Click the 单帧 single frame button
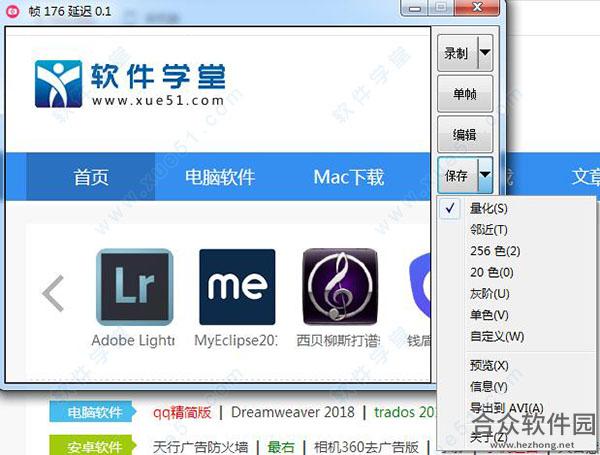The height and width of the screenshot is (455, 600). pyautogui.click(x=465, y=94)
